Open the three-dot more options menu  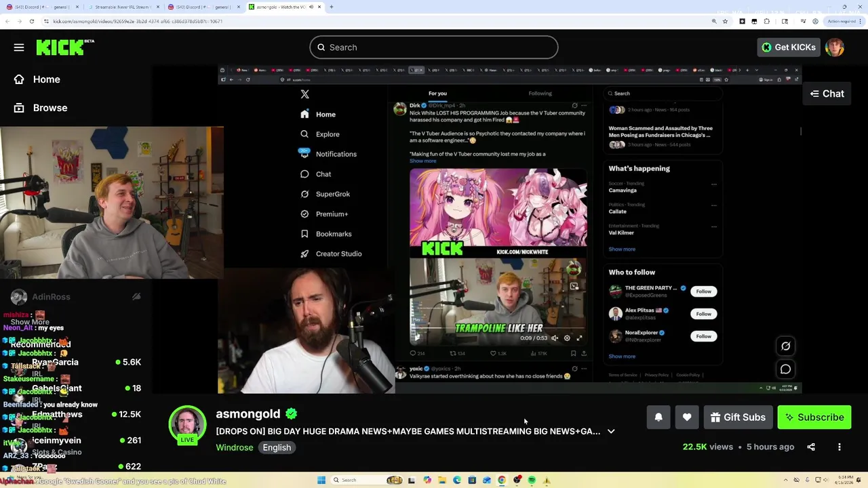[840, 447]
